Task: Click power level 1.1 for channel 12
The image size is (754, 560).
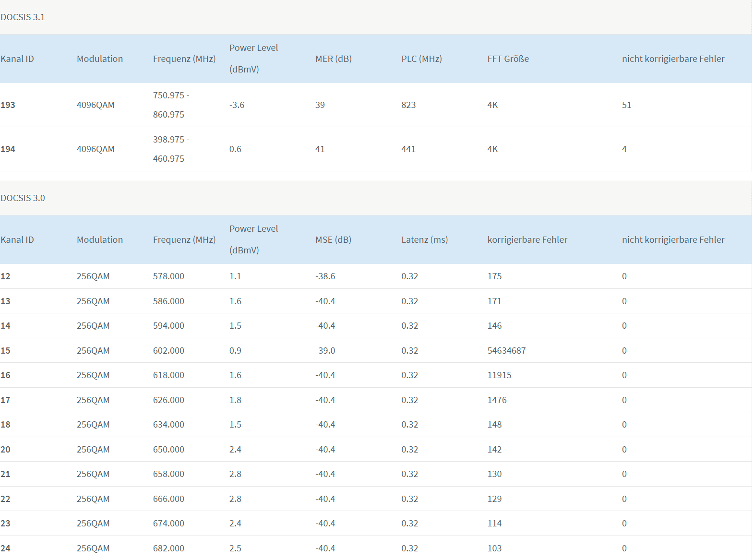Action: coord(235,276)
